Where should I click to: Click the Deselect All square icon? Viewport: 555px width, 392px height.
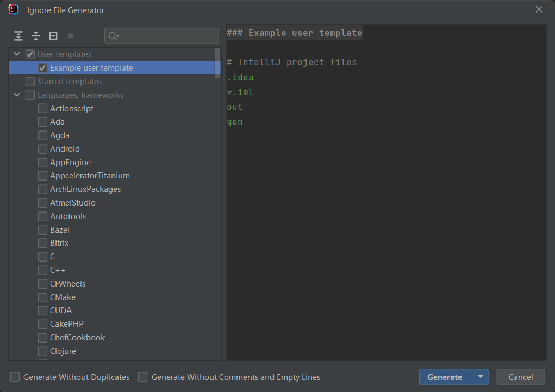click(x=53, y=36)
